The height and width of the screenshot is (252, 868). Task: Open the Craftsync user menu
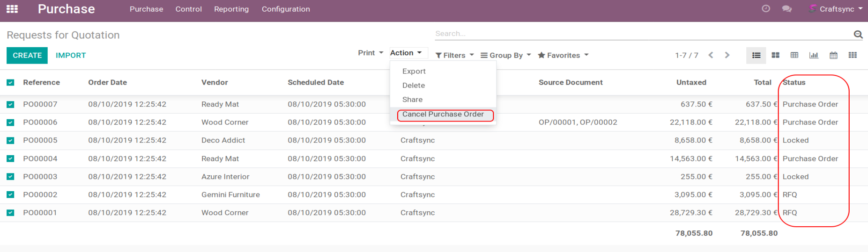[x=837, y=9]
